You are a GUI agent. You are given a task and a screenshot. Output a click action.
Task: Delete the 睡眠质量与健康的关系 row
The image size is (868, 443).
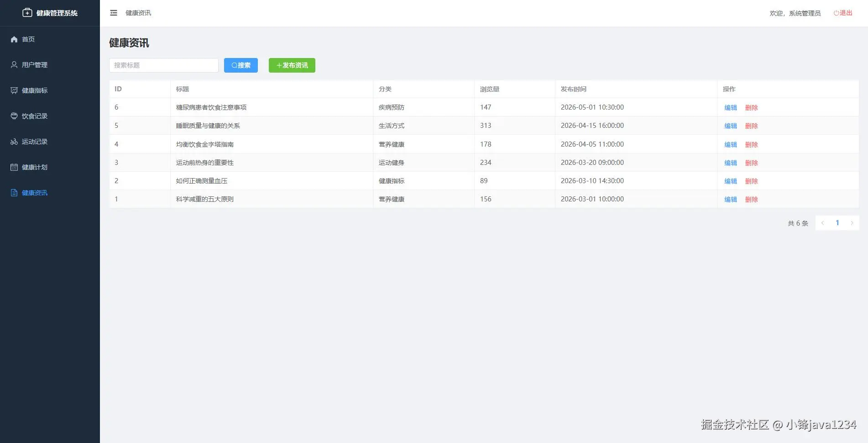[752, 126]
